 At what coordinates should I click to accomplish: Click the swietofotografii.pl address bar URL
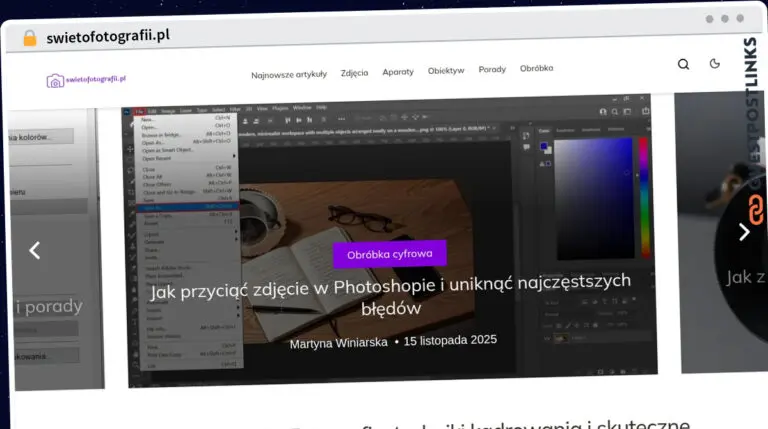pyautogui.click(x=108, y=36)
